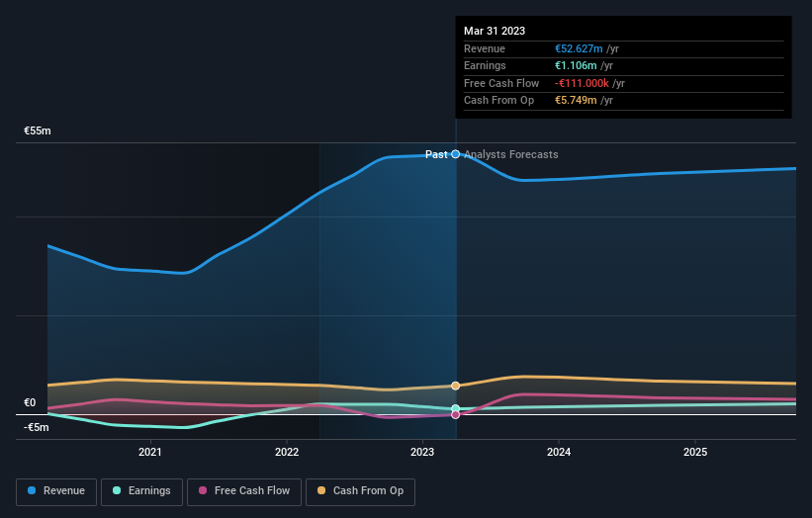Image resolution: width=812 pixels, height=518 pixels.
Task: Click the -€5m y-axis label
Action: point(37,427)
